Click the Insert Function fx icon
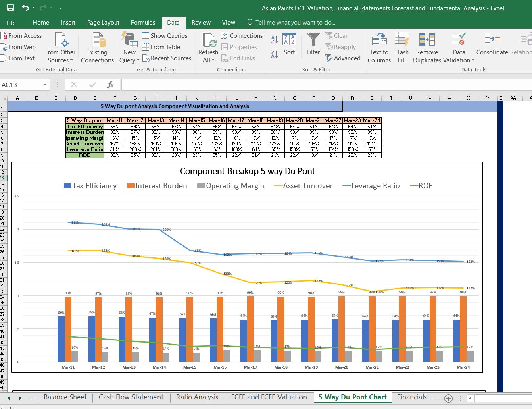 tap(110, 85)
